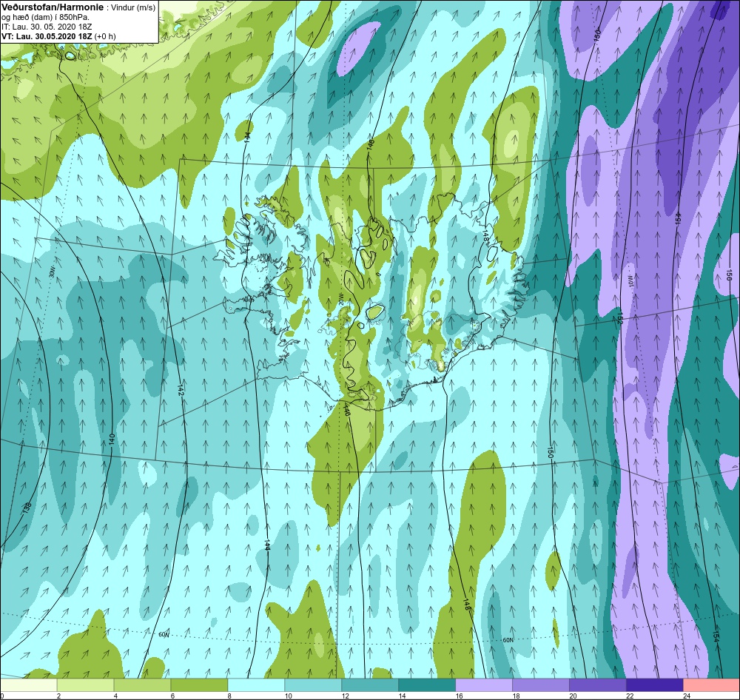The image size is (740, 700).
Task: Pick the 4–6 m/s green legend swatch
Action: [143, 684]
